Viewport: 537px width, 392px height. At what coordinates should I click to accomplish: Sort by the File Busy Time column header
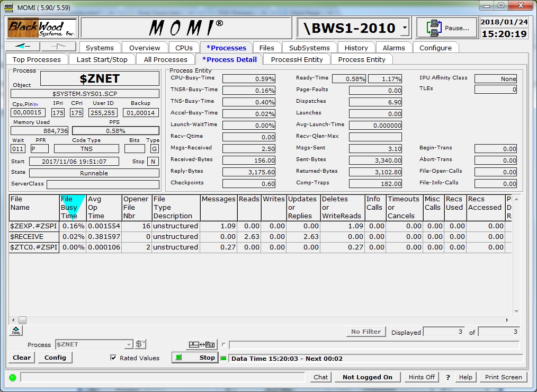72,207
